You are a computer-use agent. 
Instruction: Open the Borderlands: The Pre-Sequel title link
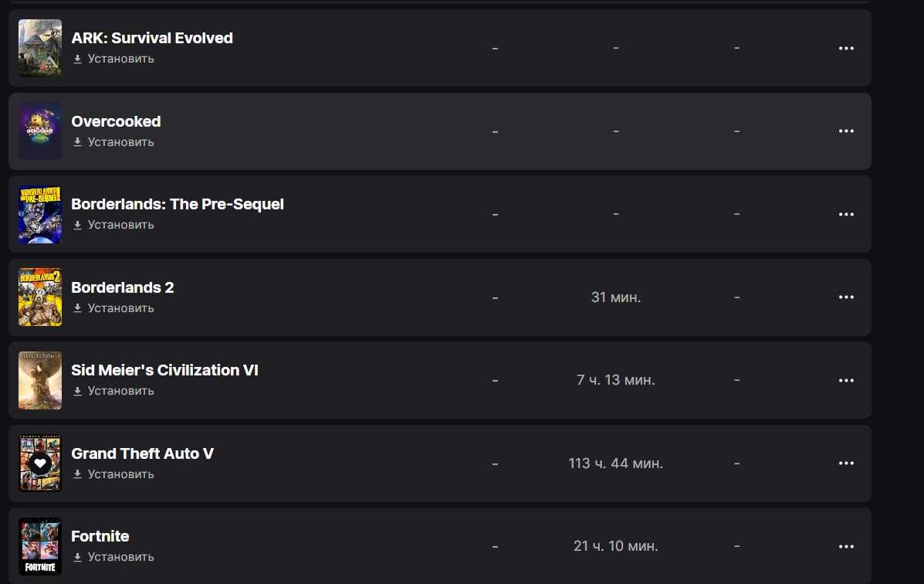click(x=178, y=204)
